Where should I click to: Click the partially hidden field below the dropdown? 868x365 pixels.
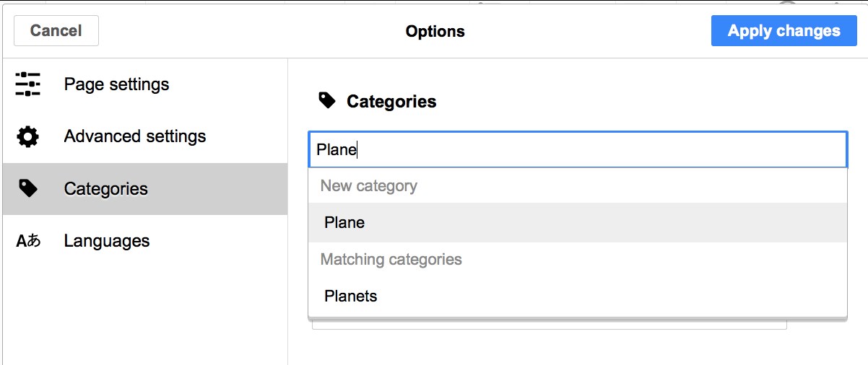(x=549, y=325)
